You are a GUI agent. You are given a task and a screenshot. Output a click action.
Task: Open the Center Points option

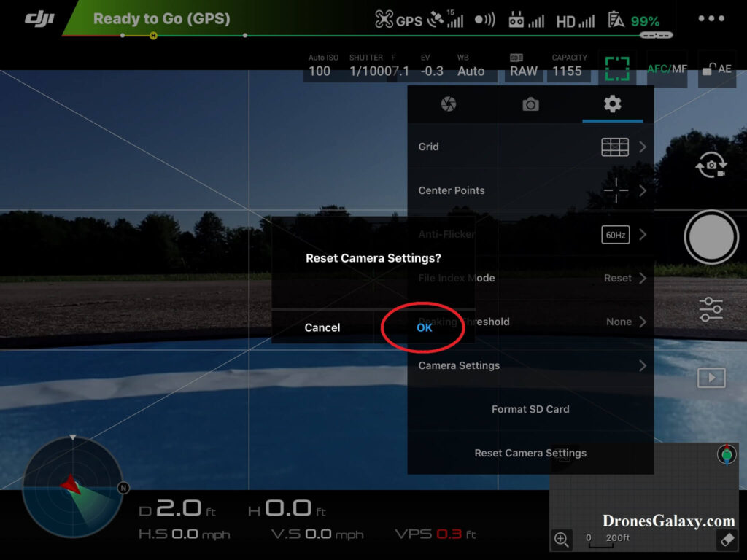(530, 190)
